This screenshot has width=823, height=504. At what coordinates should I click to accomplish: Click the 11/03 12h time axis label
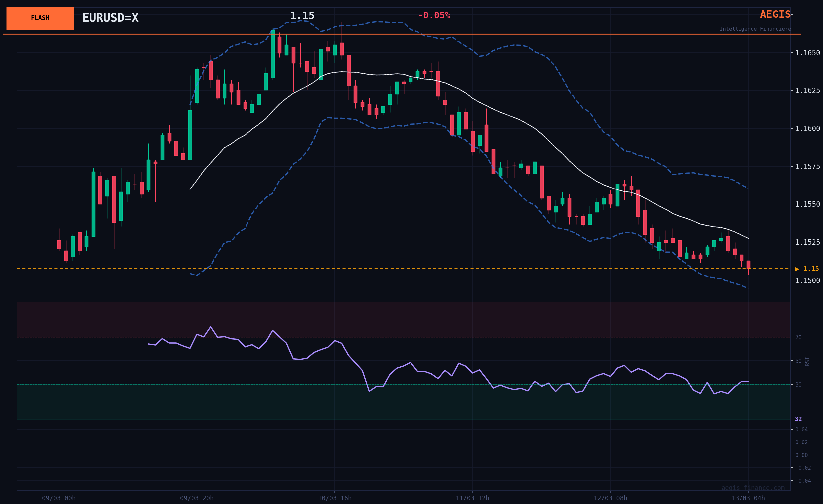coord(472,498)
